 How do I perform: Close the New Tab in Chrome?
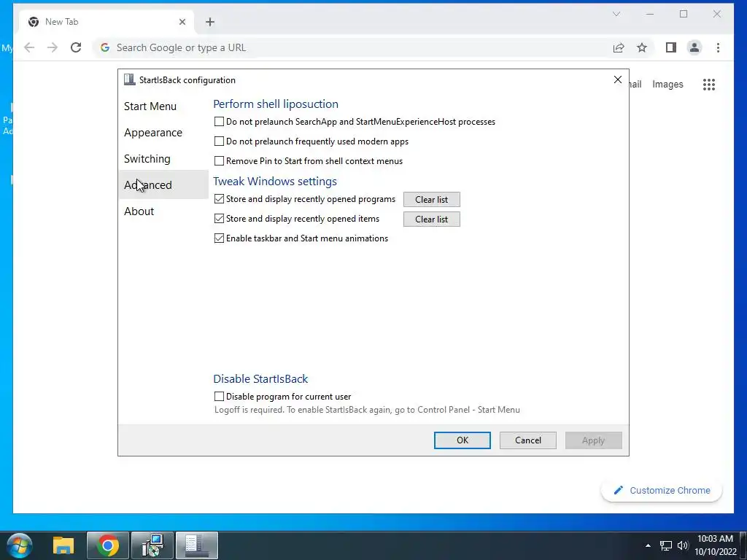182,22
